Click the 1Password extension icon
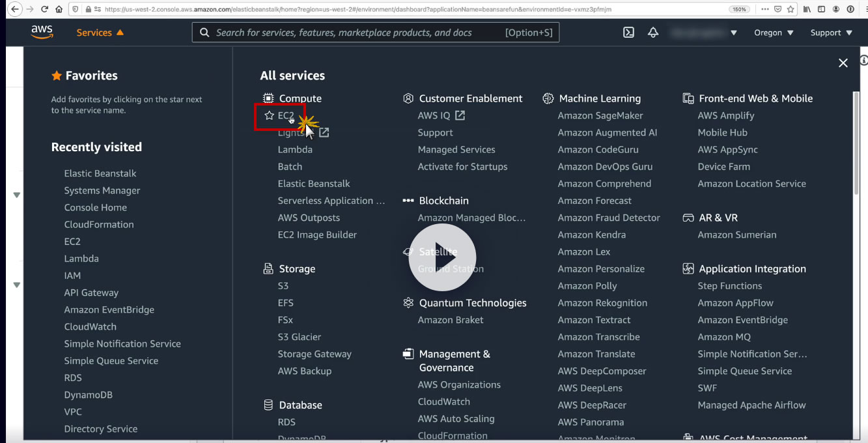Image resolution: width=868 pixels, height=443 pixels. click(x=851, y=10)
